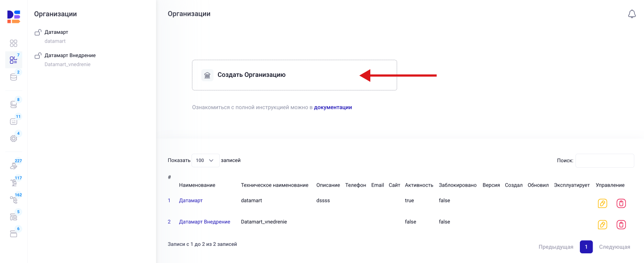Image resolution: width=644 pixels, height=263 pixels.
Task: Click the DE logo in the sidebar
Action: 14,17
